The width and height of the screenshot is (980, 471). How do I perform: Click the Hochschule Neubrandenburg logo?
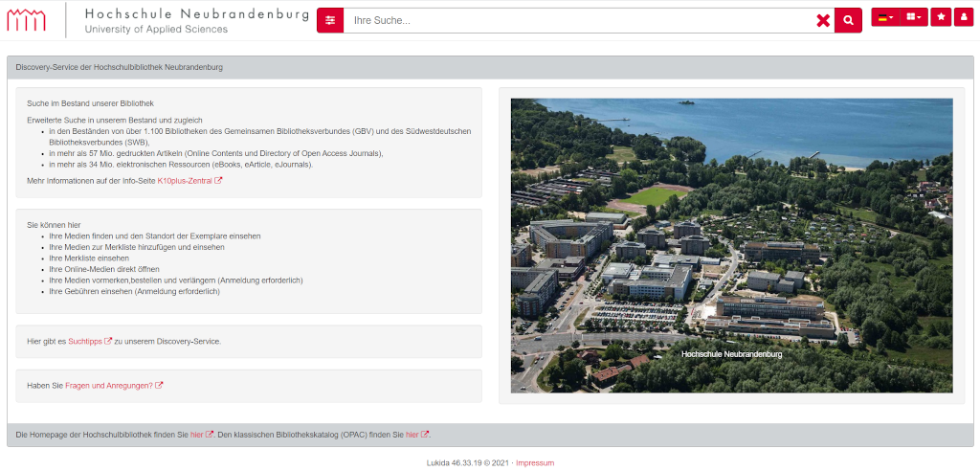click(x=27, y=19)
